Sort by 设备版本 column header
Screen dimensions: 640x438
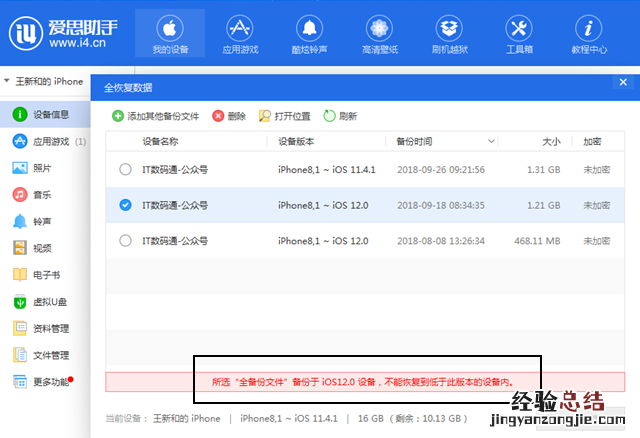pyautogui.click(x=296, y=141)
